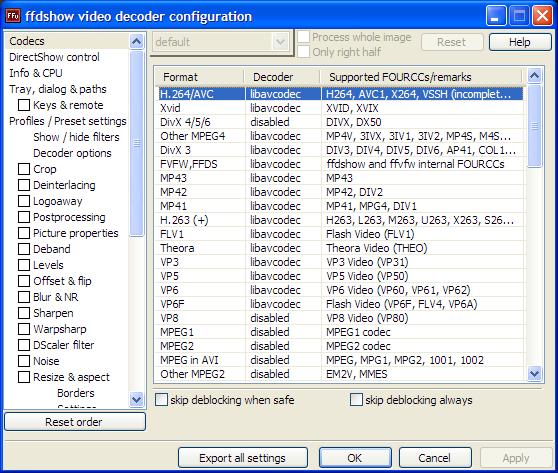Image resolution: width=558 pixels, height=473 pixels.
Task: Check skip deblocking always
Action: click(x=356, y=400)
